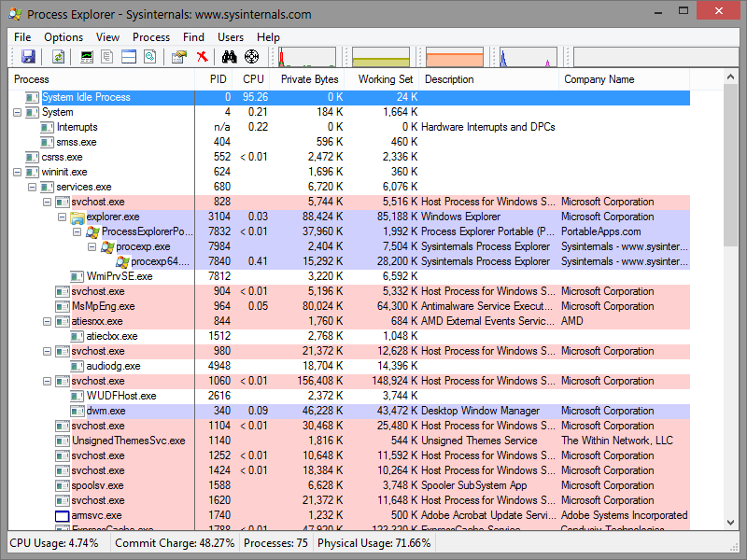
Task: Click the Refresh Now toolbar icon
Action: 58,58
